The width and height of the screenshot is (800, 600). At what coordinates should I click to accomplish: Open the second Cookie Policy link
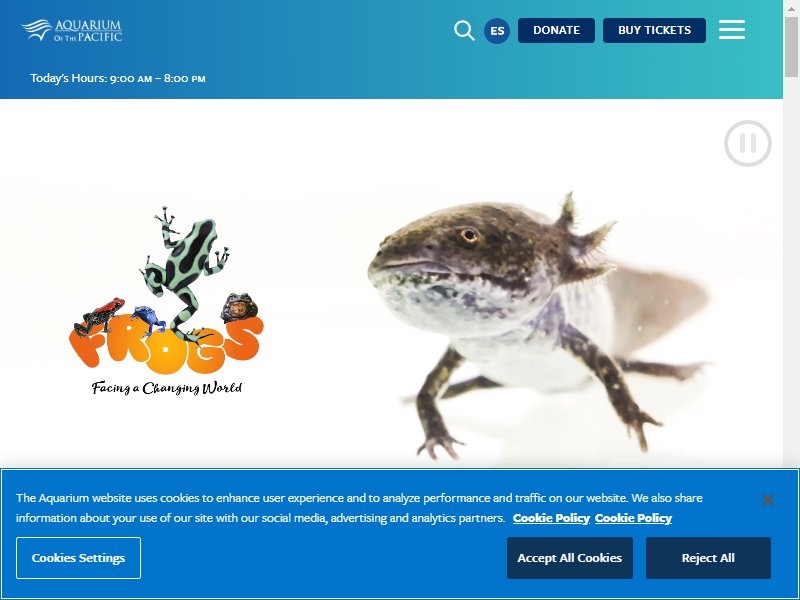coord(633,518)
